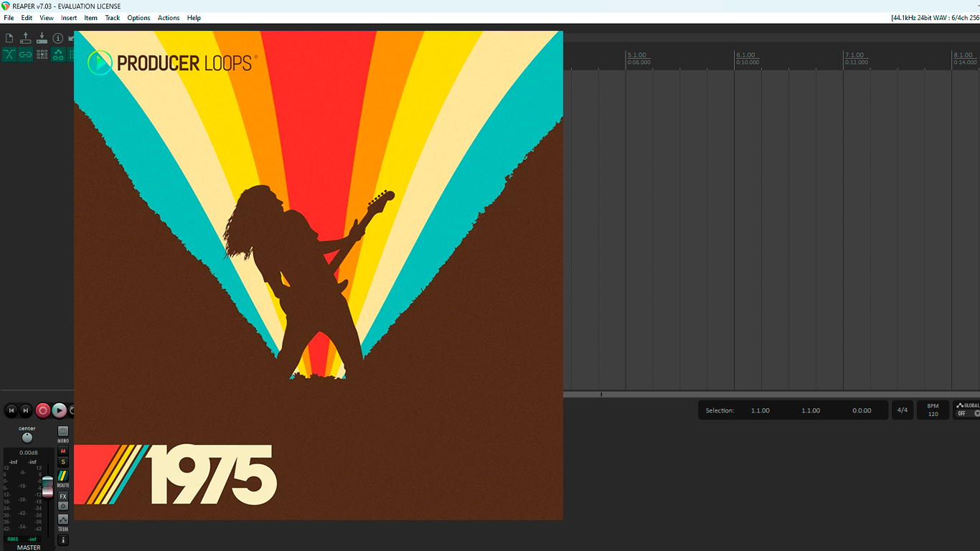Click ruler marker 7.1.00
The height and width of the screenshot is (551, 980).
click(x=854, y=55)
